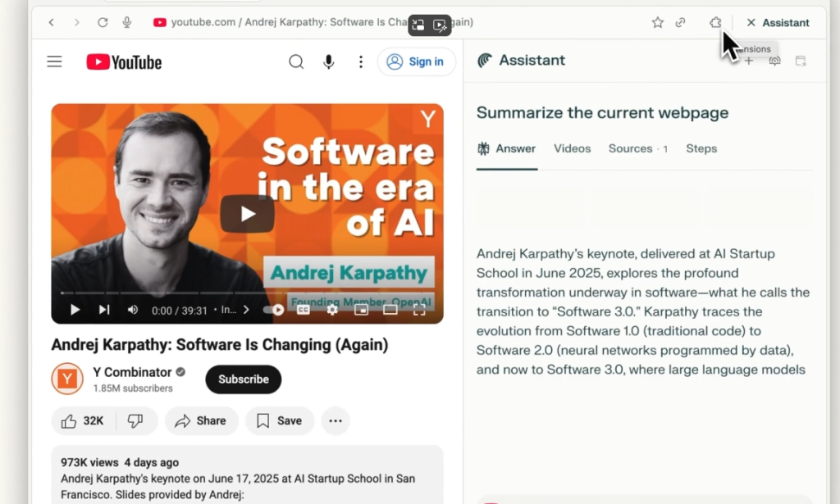Copy the page link with the chain icon
Screen dimensions: 840x504
680,22
